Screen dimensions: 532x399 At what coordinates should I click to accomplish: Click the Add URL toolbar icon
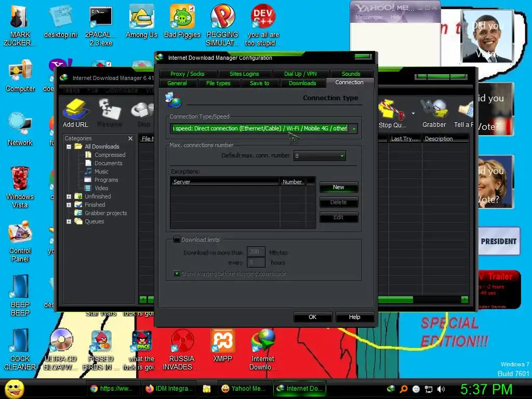point(76,113)
